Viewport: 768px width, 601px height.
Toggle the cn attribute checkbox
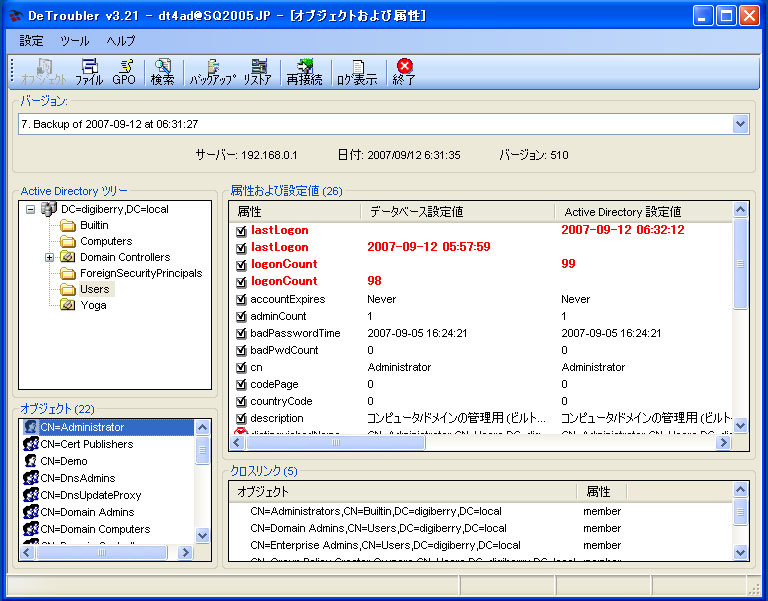pyautogui.click(x=241, y=368)
